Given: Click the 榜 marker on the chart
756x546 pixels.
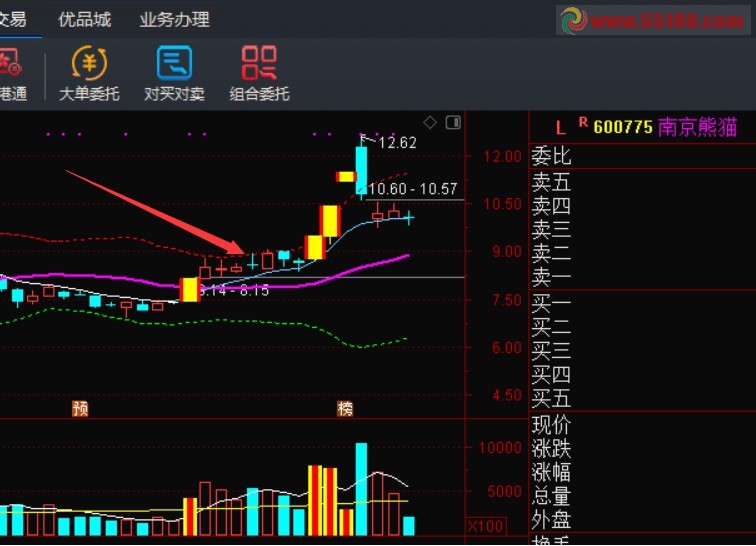Looking at the screenshot, I should [345, 408].
